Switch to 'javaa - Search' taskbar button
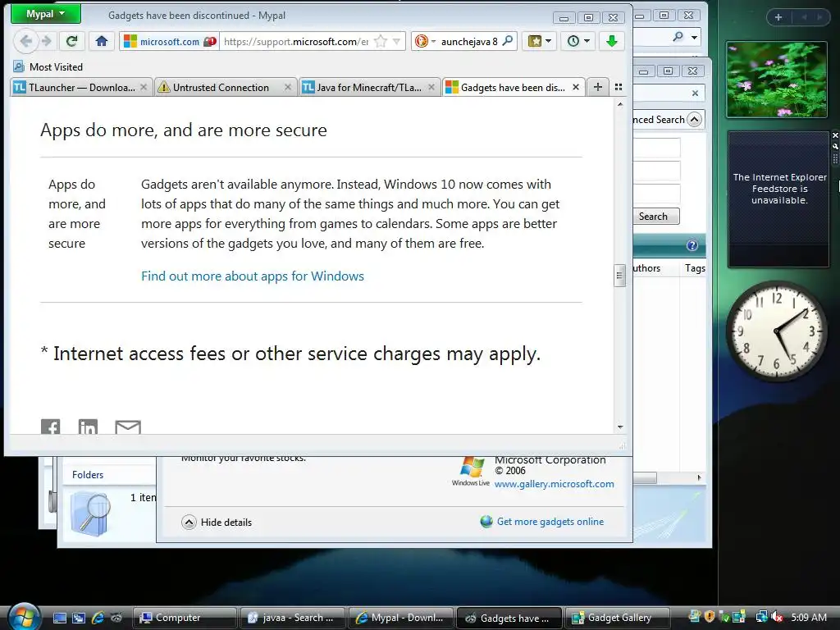The image size is (840, 630). coord(293,618)
